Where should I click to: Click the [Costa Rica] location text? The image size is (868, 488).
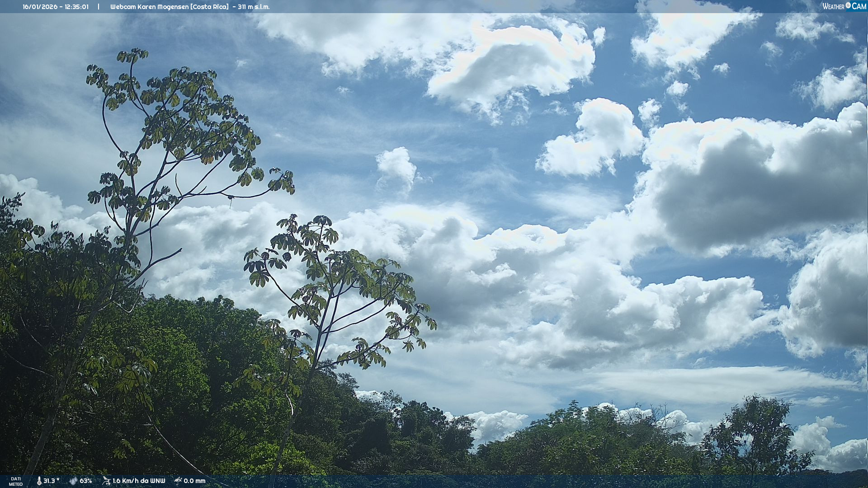[x=209, y=7]
